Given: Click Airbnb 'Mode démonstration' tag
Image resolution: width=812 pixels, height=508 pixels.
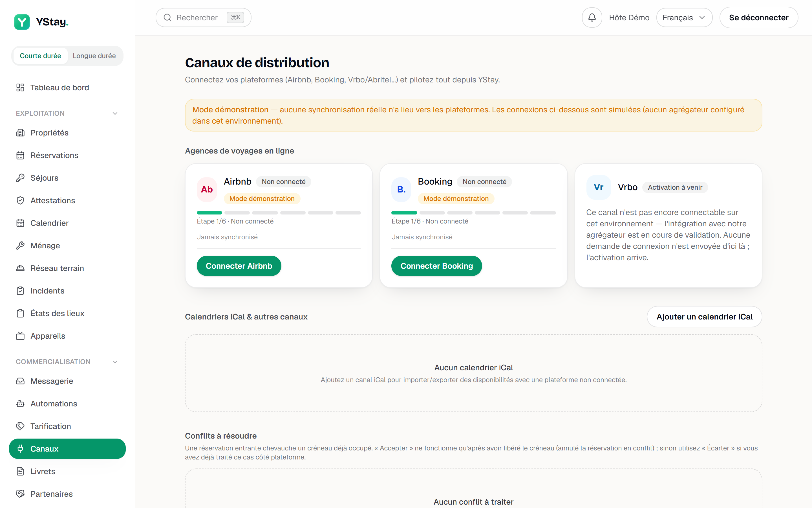Looking at the screenshot, I should pos(262,199).
